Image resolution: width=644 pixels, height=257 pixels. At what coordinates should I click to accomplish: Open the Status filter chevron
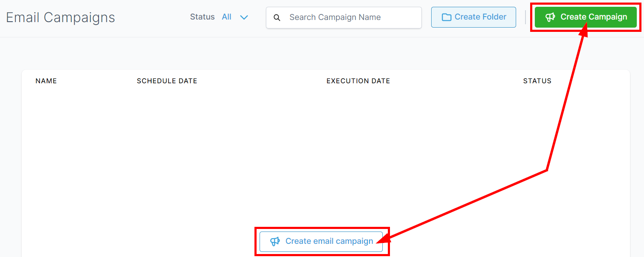point(244,17)
